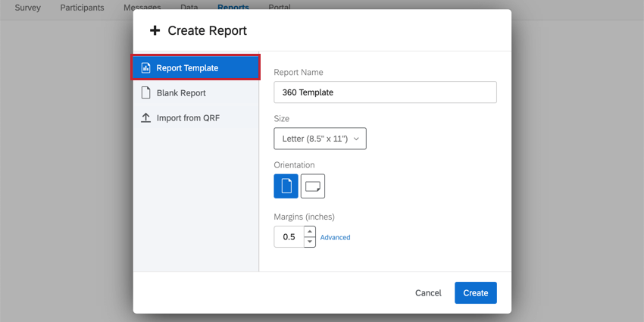The image size is (644, 322).
Task: Select landscape orientation
Action: [x=313, y=186]
